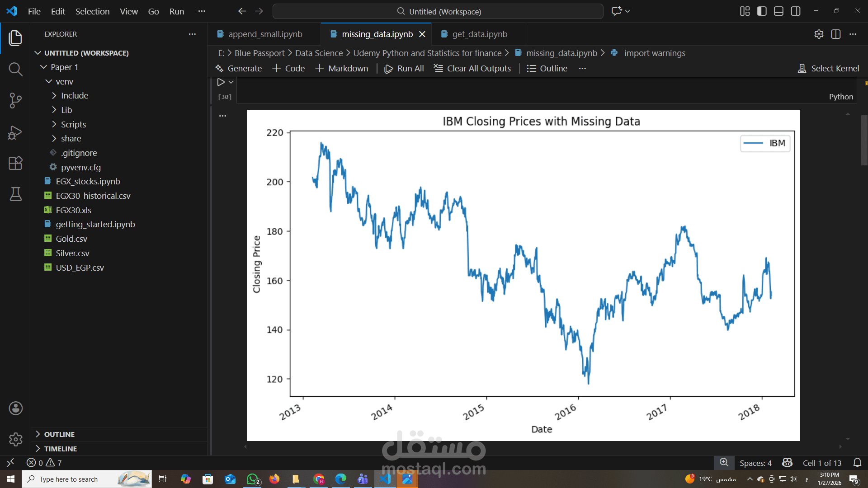Image resolution: width=868 pixels, height=488 pixels.
Task: Open the Extensions view
Action: click(x=15, y=163)
